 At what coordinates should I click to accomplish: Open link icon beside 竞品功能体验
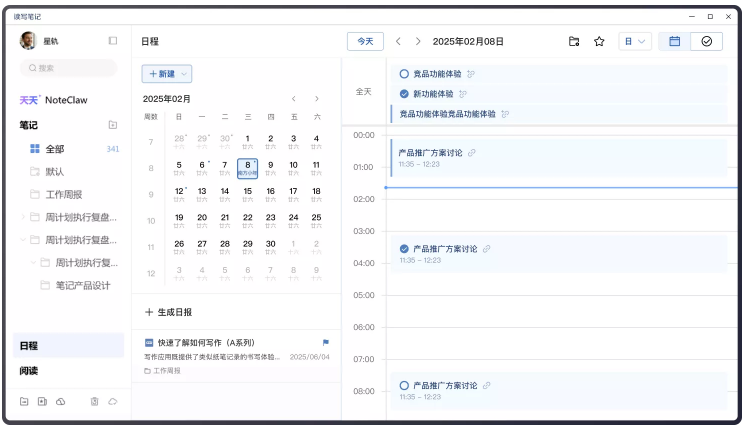click(470, 74)
